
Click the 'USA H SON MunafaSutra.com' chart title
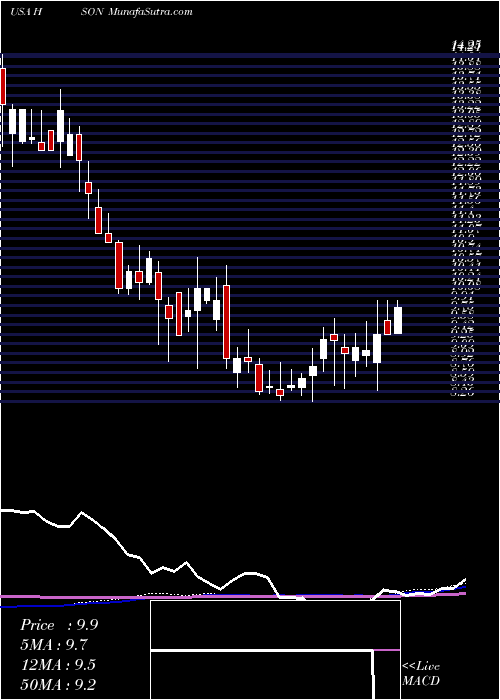click(x=101, y=12)
